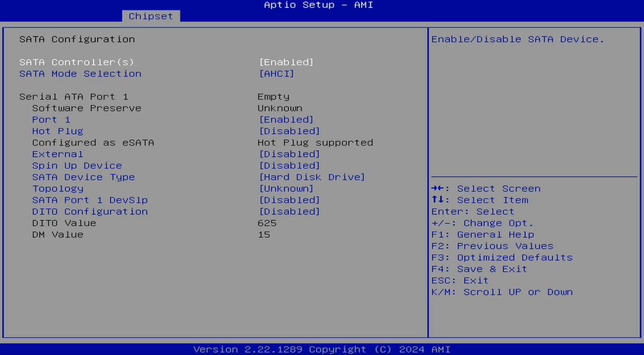Select the Spin Up Device option
This screenshot has width=644, height=355.
[x=77, y=166]
